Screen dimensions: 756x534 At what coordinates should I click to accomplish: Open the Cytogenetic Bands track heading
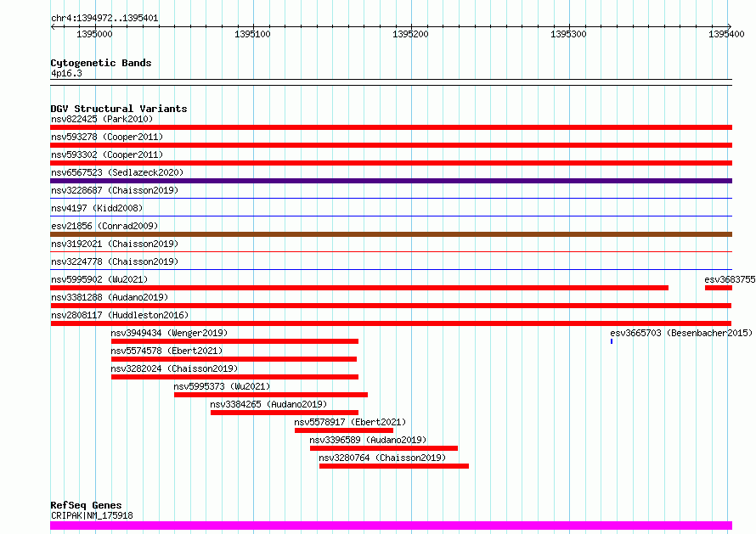(x=101, y=63)
